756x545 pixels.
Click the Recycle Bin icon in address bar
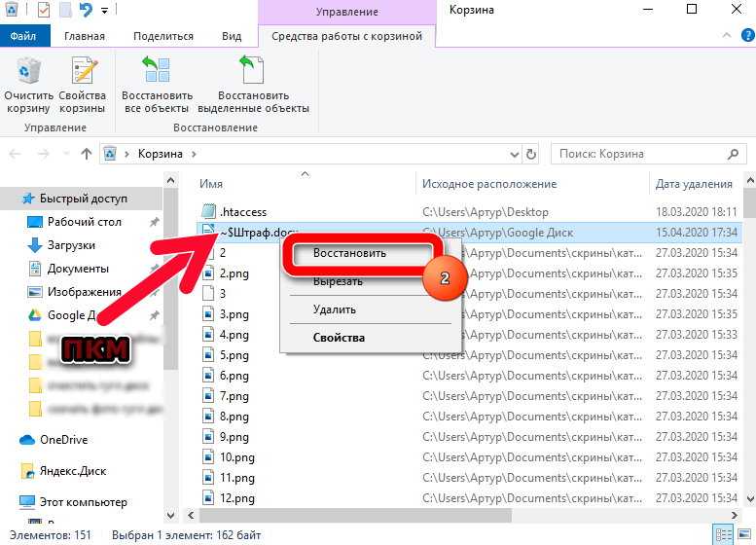coord(110,154)
